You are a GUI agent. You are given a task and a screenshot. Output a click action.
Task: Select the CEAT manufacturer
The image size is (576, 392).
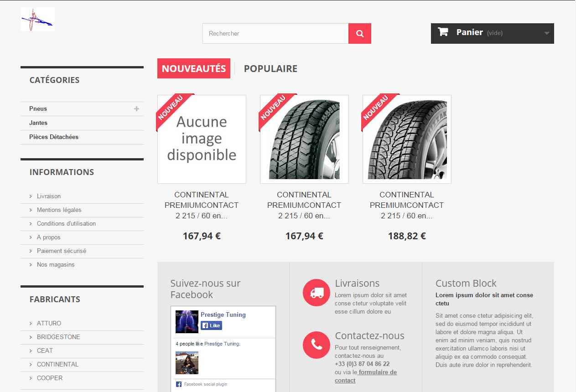point(45,351)
